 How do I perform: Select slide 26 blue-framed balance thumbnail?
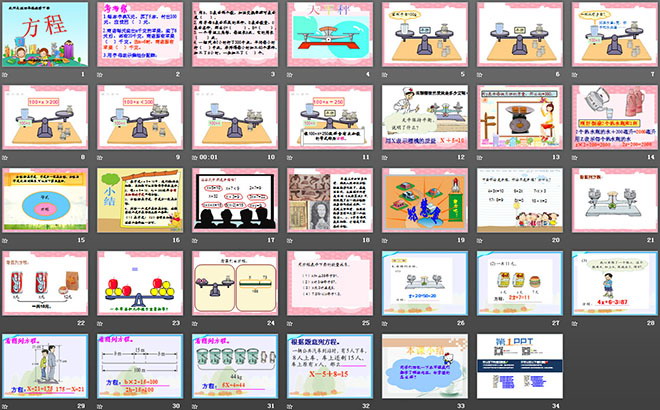click(x=425, y=283)
